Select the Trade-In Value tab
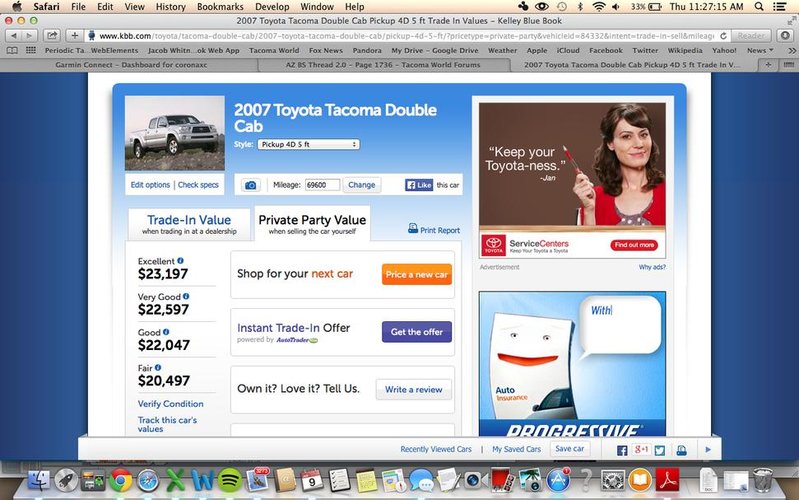Image resolution: width=799 pixels, height=500 pixels. (189, 224)
